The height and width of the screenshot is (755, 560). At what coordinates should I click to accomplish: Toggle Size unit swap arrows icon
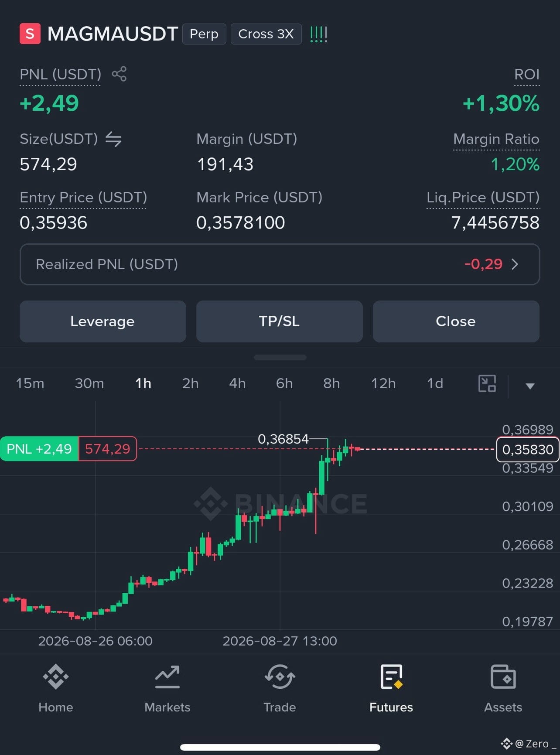[x=113, y=139]
